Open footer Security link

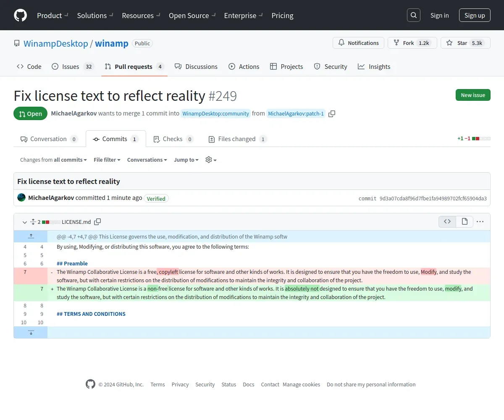pos(205,384)
